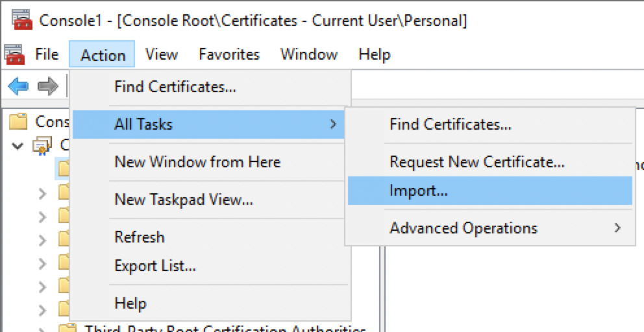Select Third-Party Root Certification Authorities folder
The width and height of the screenshot is (644, 332).
(x=225, y=328)
